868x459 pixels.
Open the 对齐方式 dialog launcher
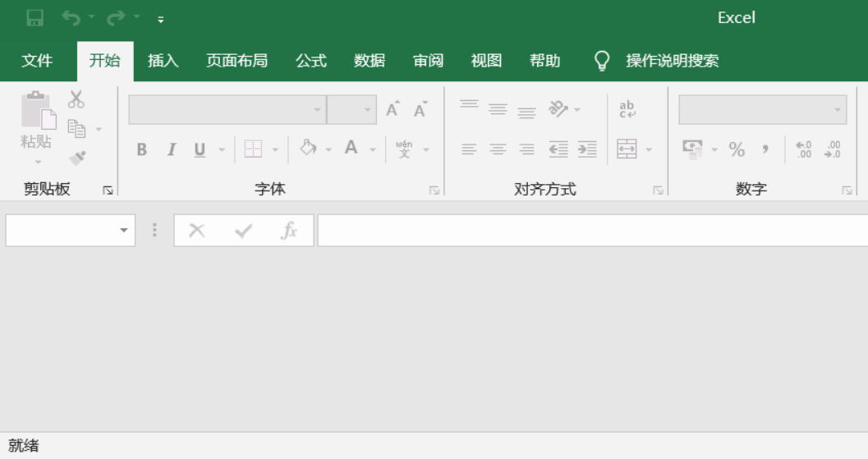point(659,190)
